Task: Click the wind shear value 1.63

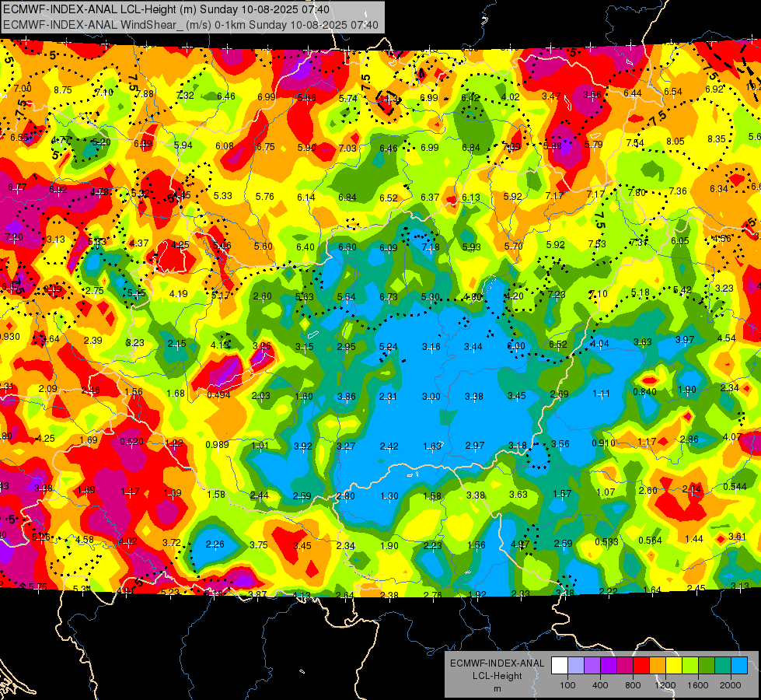Action: pos(432,446)
